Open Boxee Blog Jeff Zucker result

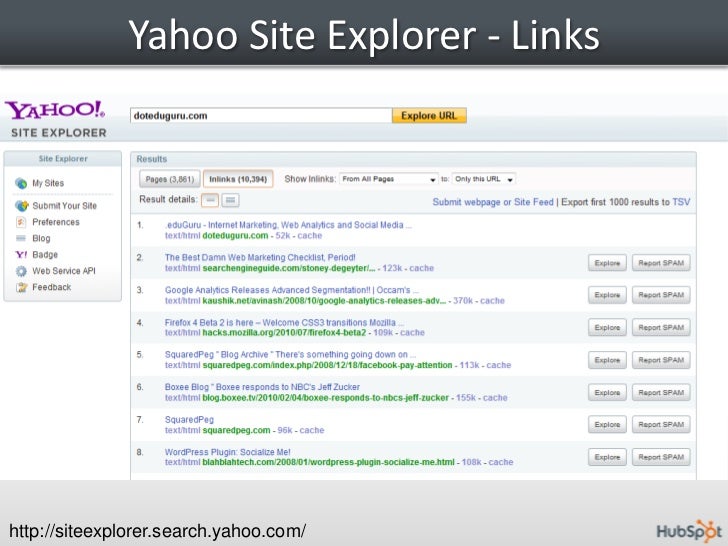pyautogui.click(x=262, y=387)
